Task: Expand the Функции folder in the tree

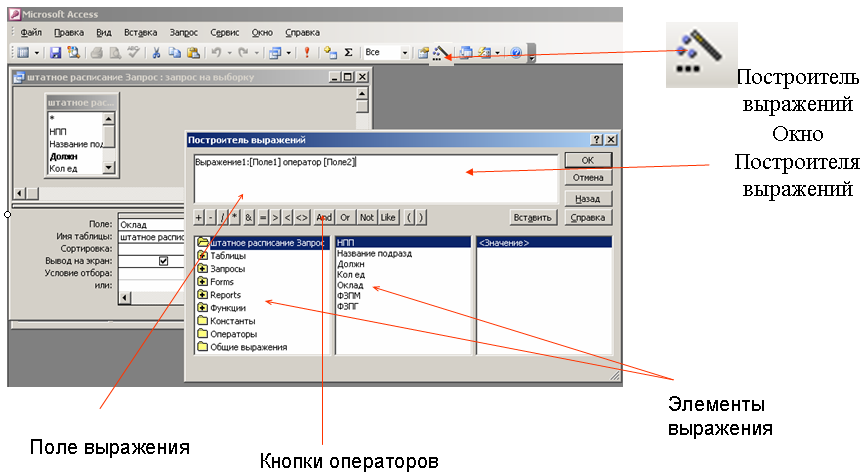Action: [x=202, y=308]
